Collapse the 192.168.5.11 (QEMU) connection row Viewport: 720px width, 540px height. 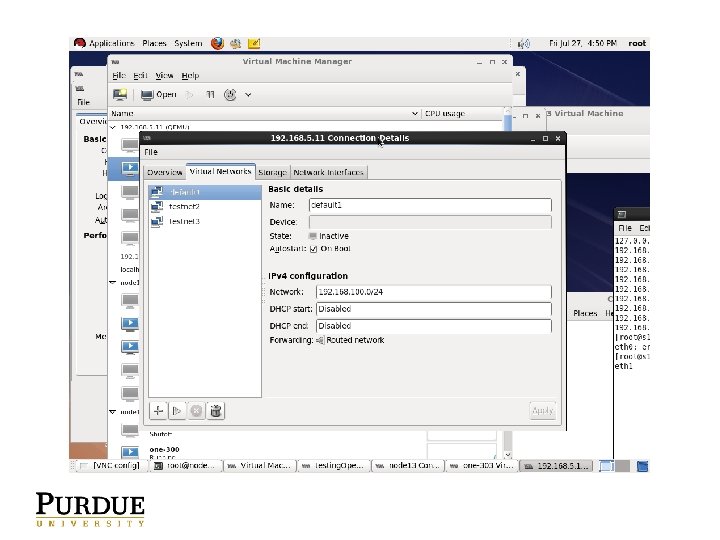(113, 127)
